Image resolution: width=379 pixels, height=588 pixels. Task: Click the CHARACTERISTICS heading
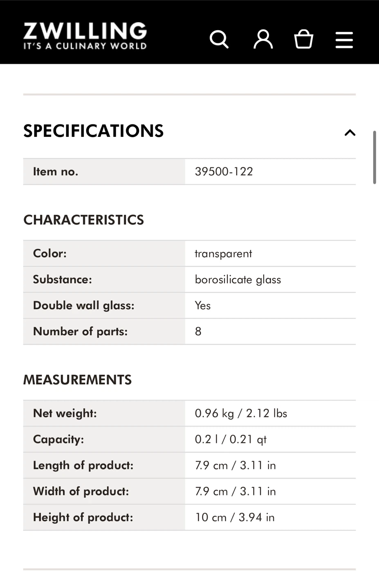pos(83,220)
